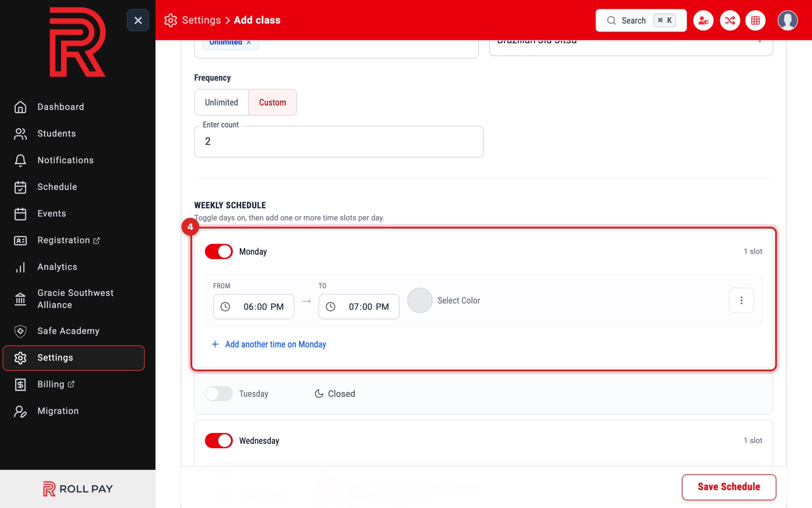Open the Search box
Image resolution: width=812 pixels, height=508 pixels.
pos(641,20)
